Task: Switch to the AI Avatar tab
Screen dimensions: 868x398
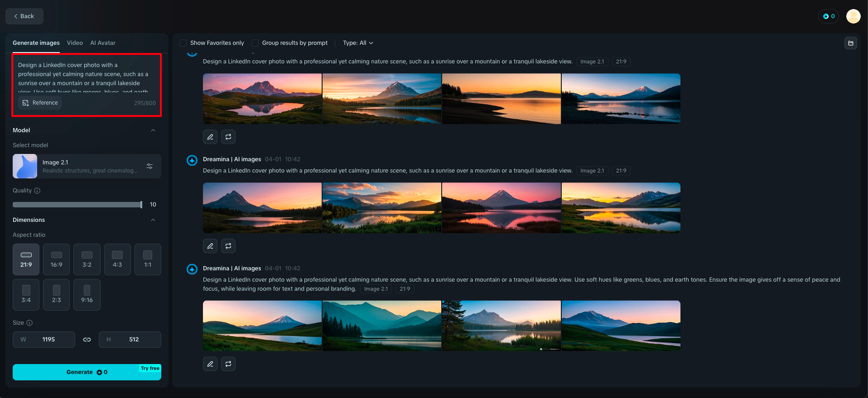Action: point(103,43)
